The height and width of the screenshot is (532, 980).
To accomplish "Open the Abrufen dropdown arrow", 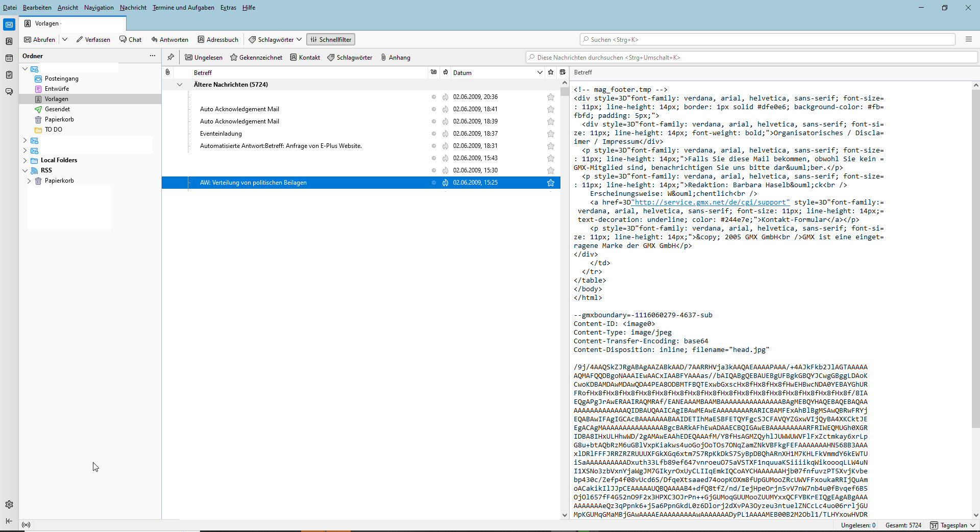I will coord(65,39).
